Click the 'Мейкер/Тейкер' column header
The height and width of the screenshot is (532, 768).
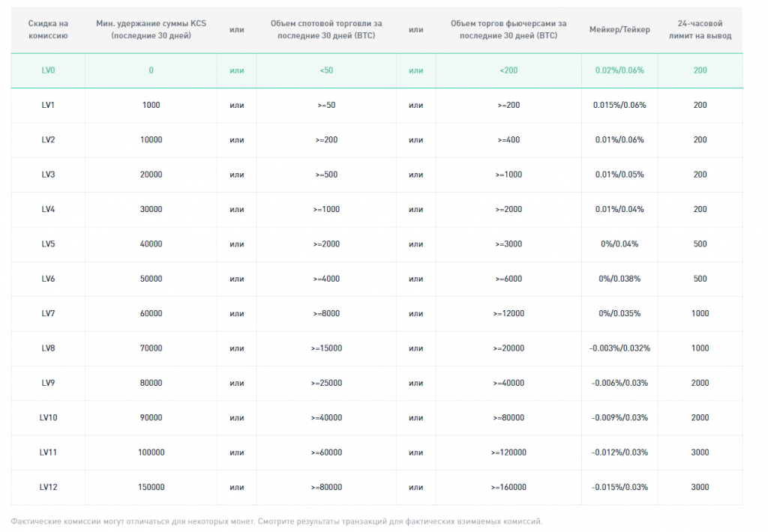tap(619, 29)
